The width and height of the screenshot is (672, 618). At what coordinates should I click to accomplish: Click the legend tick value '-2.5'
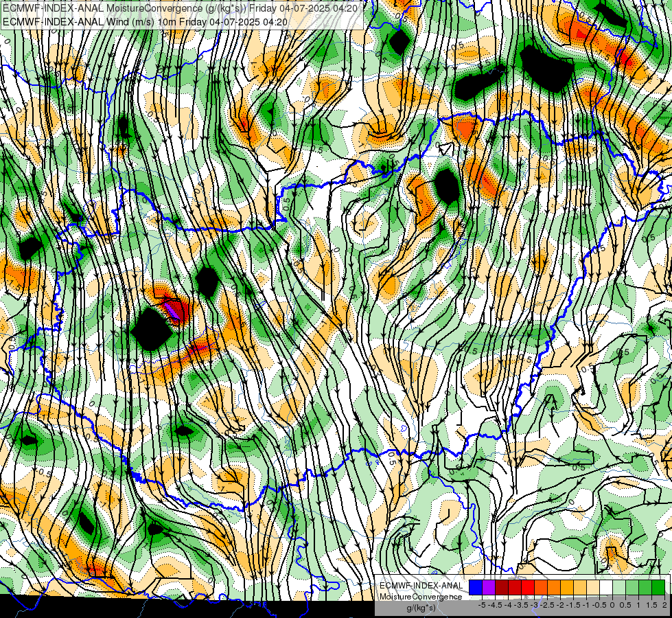click(547, 605)
